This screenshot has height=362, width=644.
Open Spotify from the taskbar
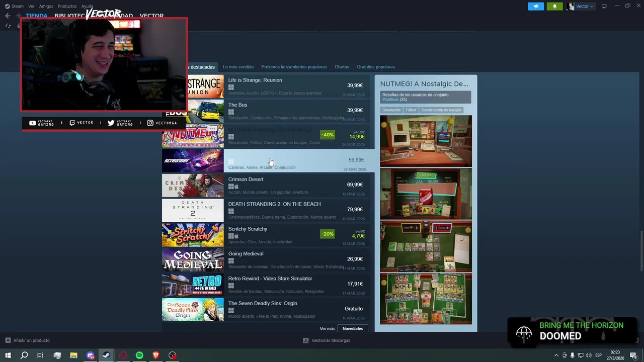tap(139, 355)
